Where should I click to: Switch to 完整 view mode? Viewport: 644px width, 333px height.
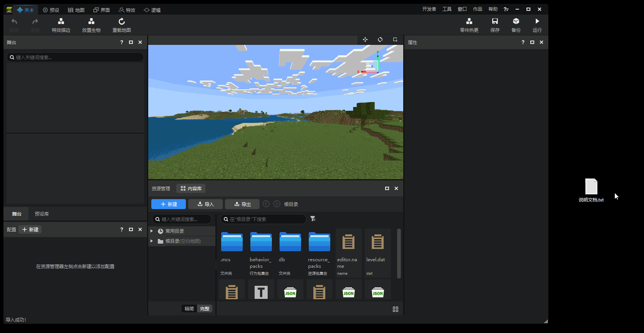[205, 309]
